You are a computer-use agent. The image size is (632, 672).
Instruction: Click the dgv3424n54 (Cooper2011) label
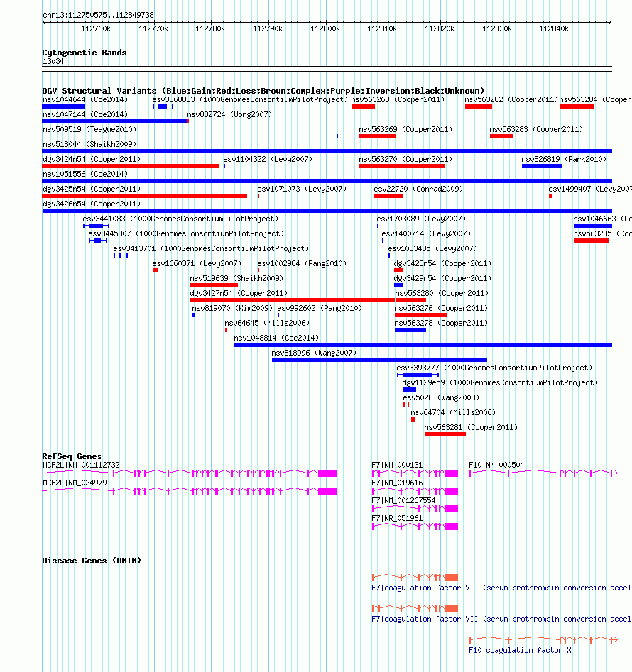pos(92,159)
